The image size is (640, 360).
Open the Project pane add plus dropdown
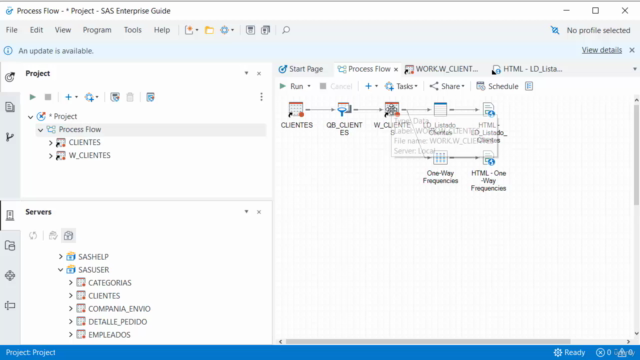pyautogui.click(x=71, y=97)
